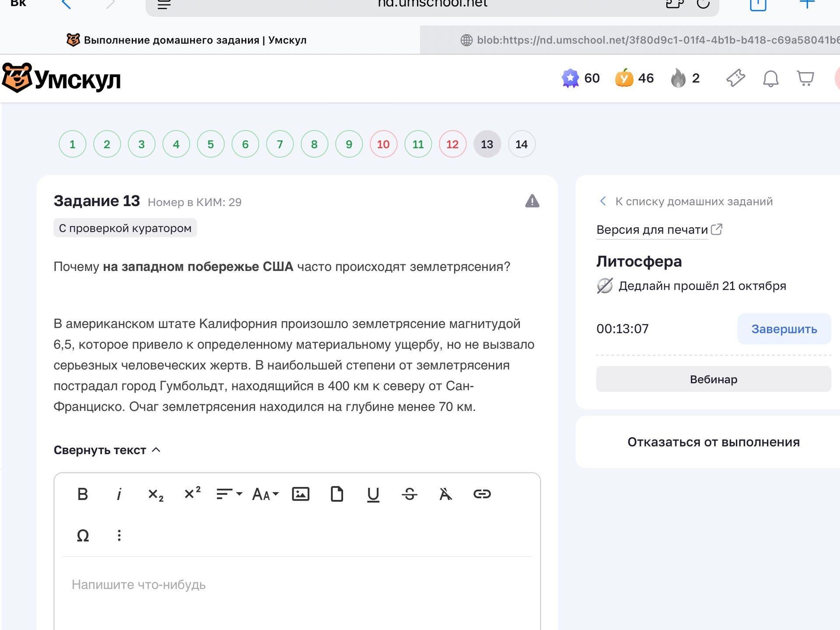
Task: Reload the page
Action: pos(703,3)
